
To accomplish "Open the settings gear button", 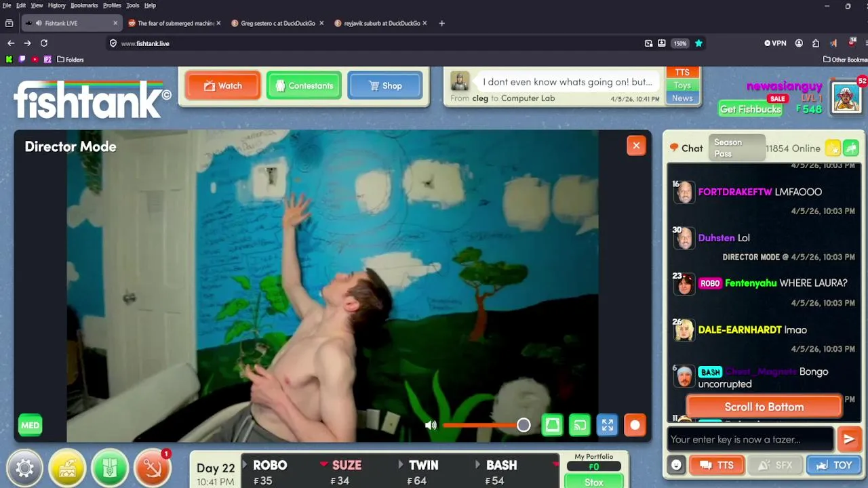I will (x=25, y=468).
